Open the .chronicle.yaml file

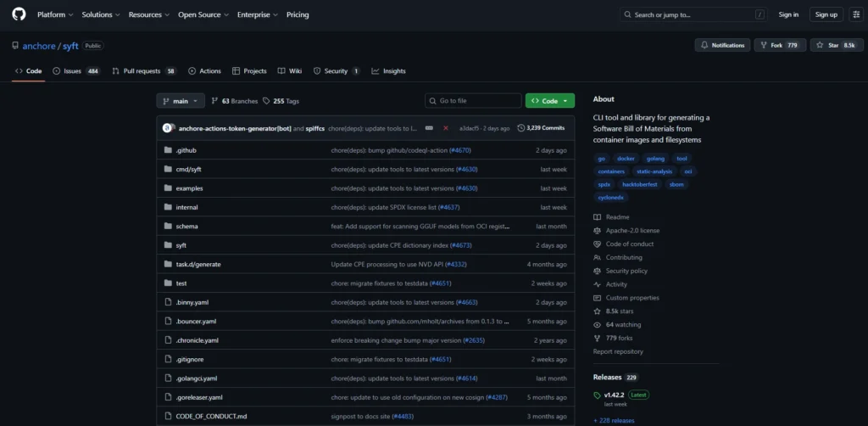click(x=197, y=340)
